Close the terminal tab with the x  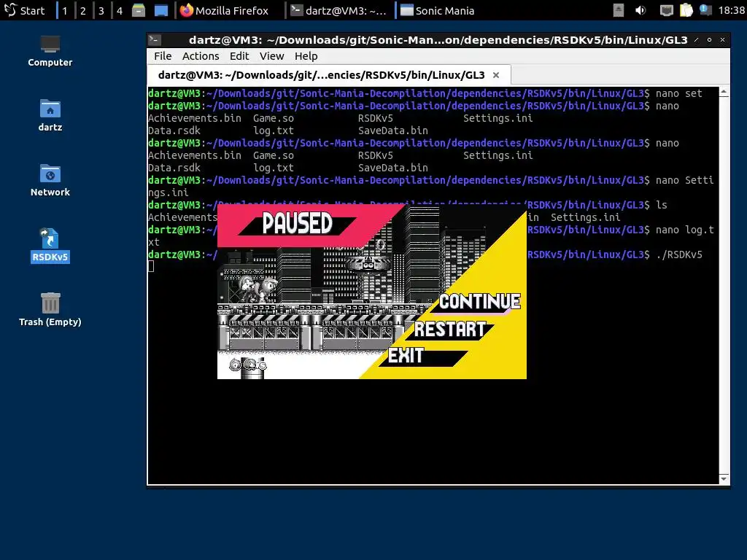[x=496, y=75]
